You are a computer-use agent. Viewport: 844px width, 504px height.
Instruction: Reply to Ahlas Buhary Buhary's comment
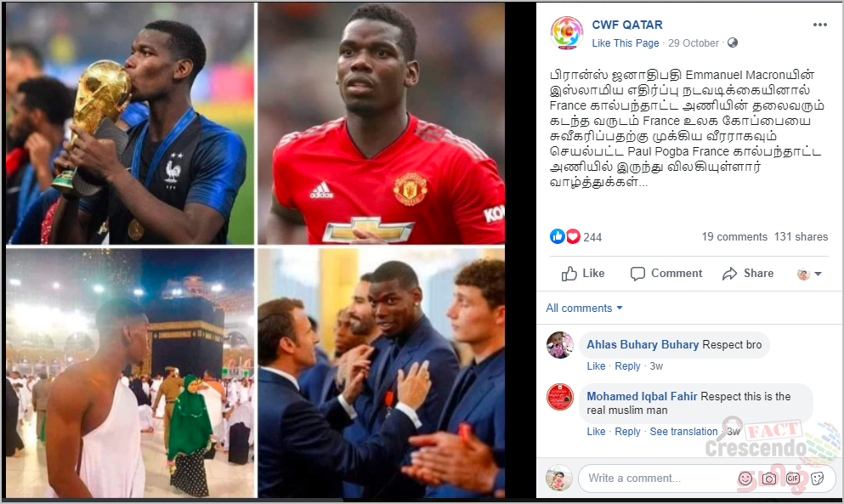[x=627, y=366]
